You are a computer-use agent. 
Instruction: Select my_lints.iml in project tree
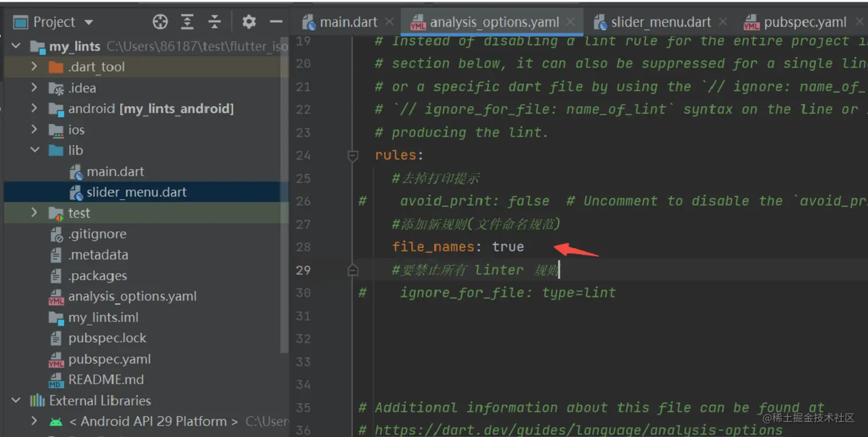click(x=103, y=317)
